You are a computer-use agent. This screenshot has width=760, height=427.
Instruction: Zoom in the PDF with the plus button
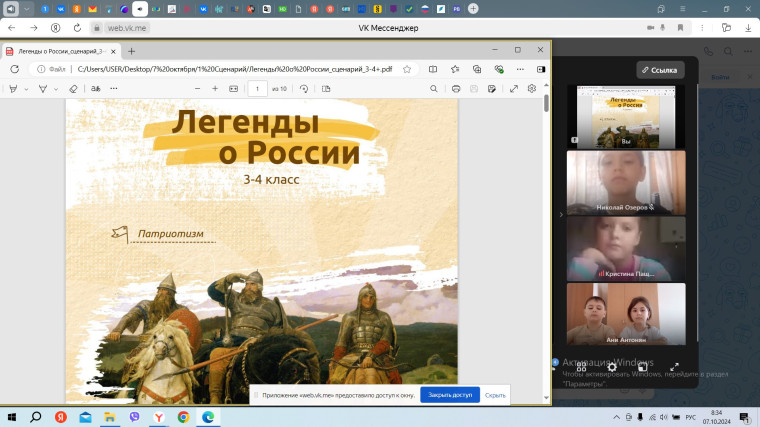pyautogui.click(x=215, y=89)
